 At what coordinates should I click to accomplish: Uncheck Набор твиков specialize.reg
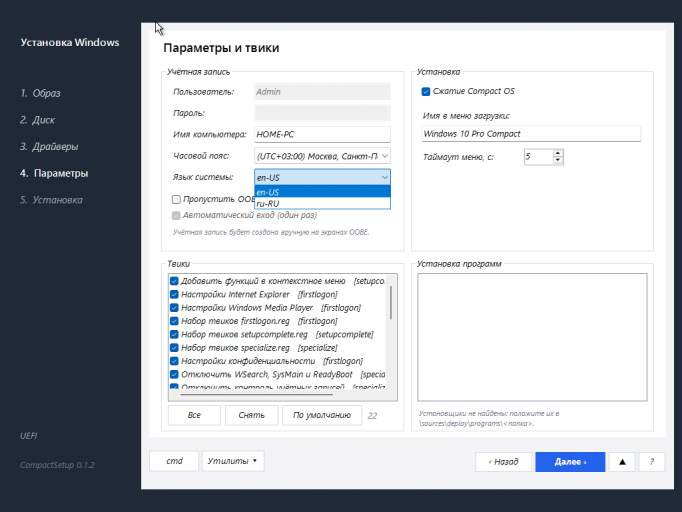tap(174, 348)
